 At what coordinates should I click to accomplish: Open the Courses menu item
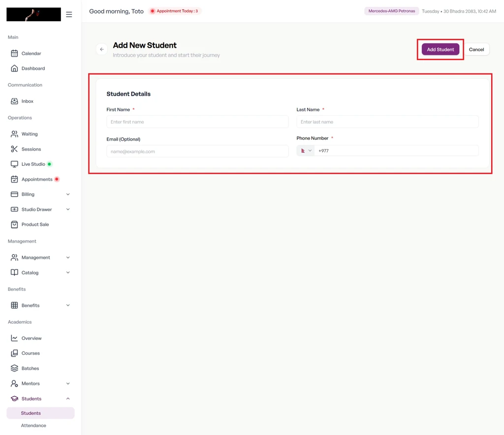coord(31,353)
